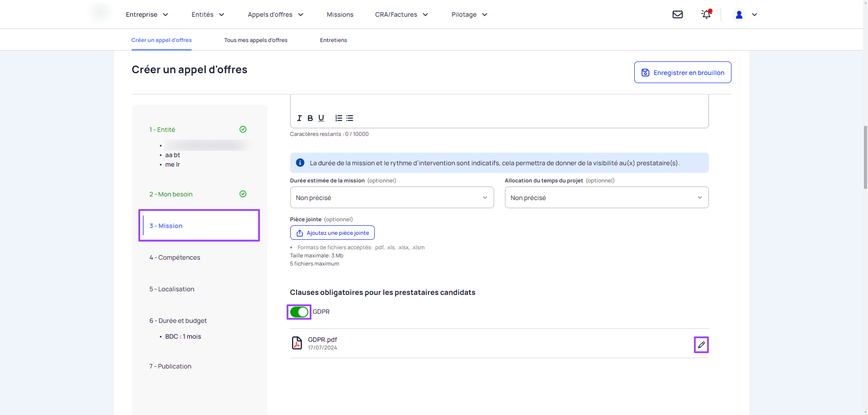Disable the GDPR clause toggle
Screen dimensions: 868x415
[x=299, y=312]
